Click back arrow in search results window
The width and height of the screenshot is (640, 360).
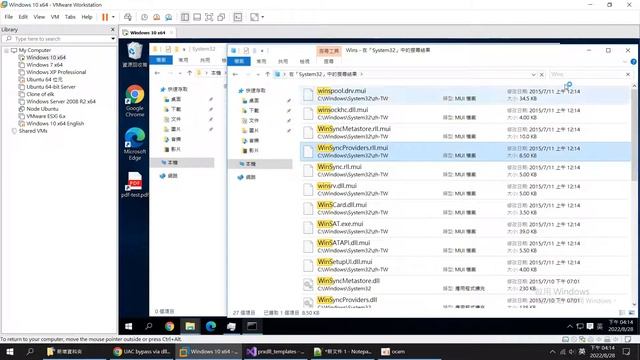235,74
